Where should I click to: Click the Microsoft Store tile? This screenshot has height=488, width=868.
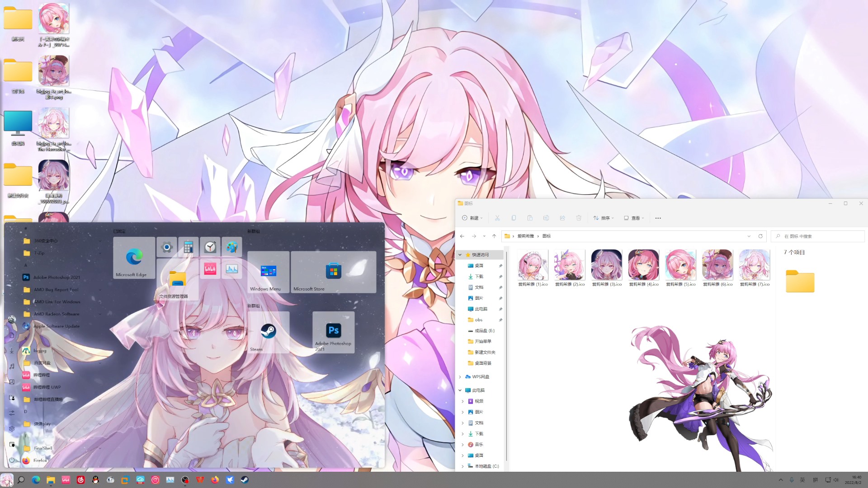[333, 272]
